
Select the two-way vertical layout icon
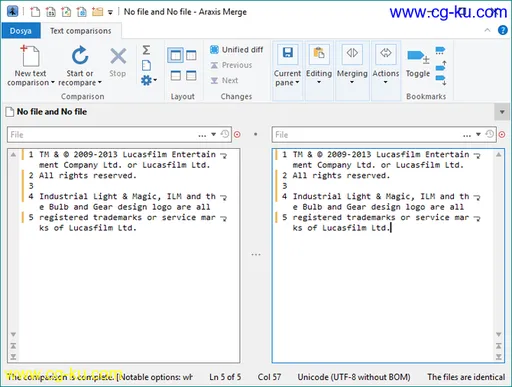click(x=175, y=55)
